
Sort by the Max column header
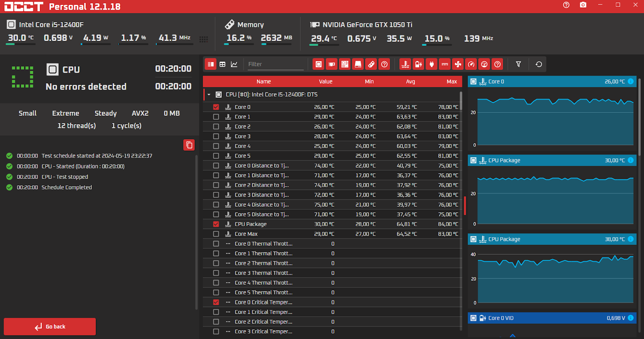tap(452, 82)
